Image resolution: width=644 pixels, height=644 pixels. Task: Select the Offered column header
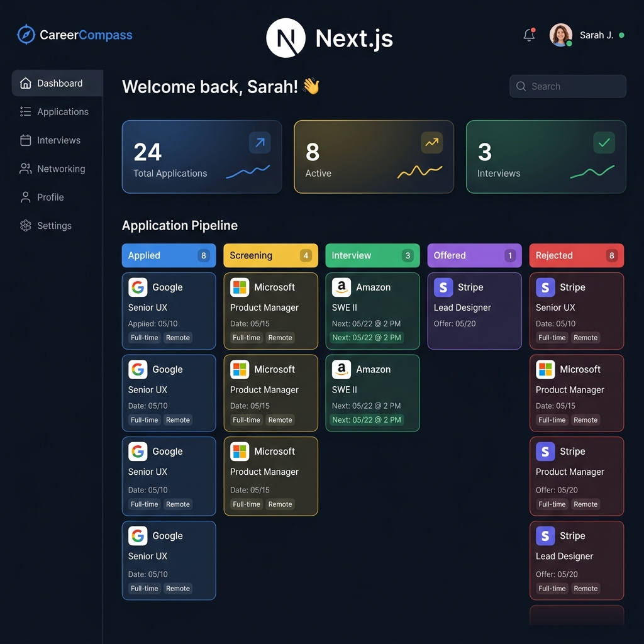coord(474,255)
